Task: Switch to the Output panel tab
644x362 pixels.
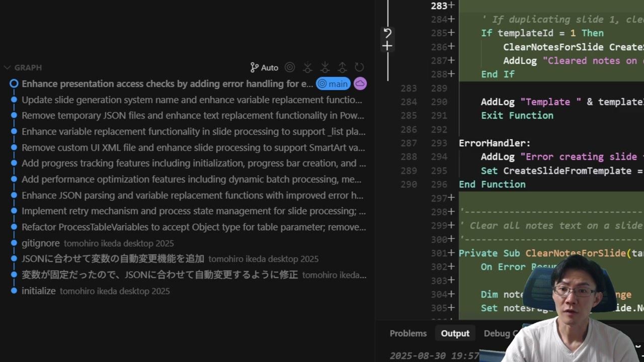Action: (455, 333)
